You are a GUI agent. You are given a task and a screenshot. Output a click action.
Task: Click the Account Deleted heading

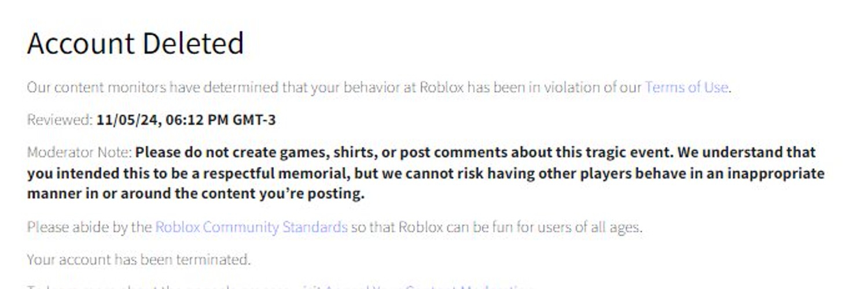click(x=135, y=43)
